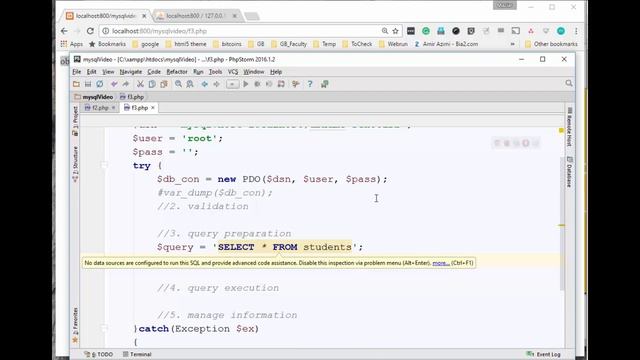The height and width of the screenshot is (360, 640).
Task: Open the TODO tool window
Action: [98, 354]
